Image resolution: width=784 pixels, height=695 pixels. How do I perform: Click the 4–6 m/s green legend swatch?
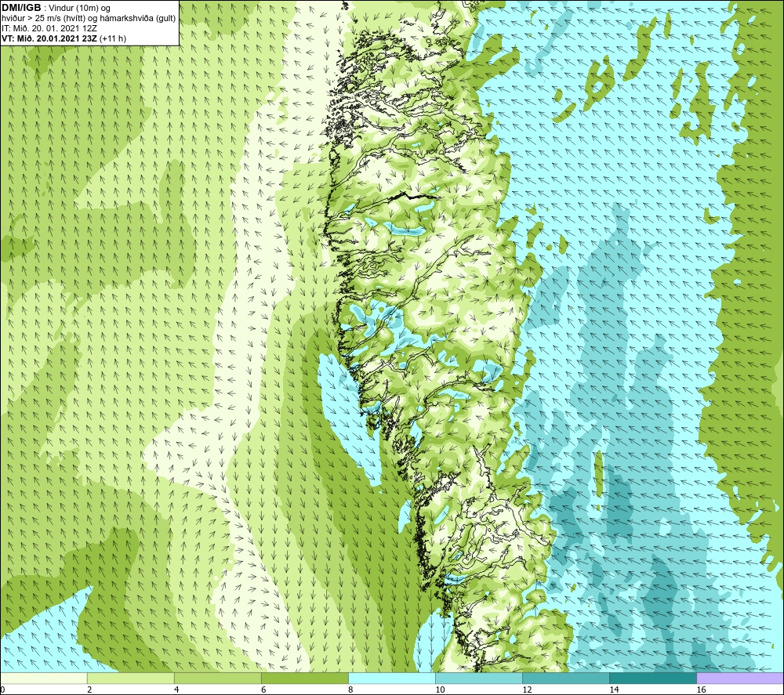pos(218,678)
